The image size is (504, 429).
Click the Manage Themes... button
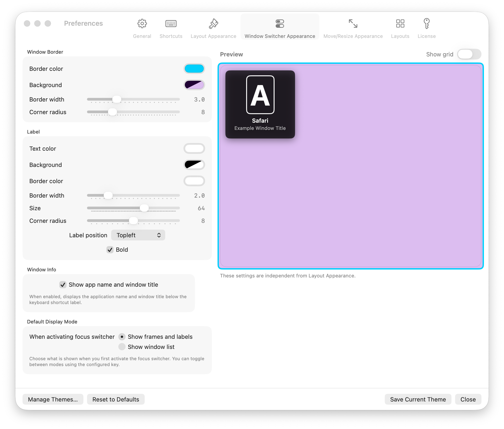(53, 399)
